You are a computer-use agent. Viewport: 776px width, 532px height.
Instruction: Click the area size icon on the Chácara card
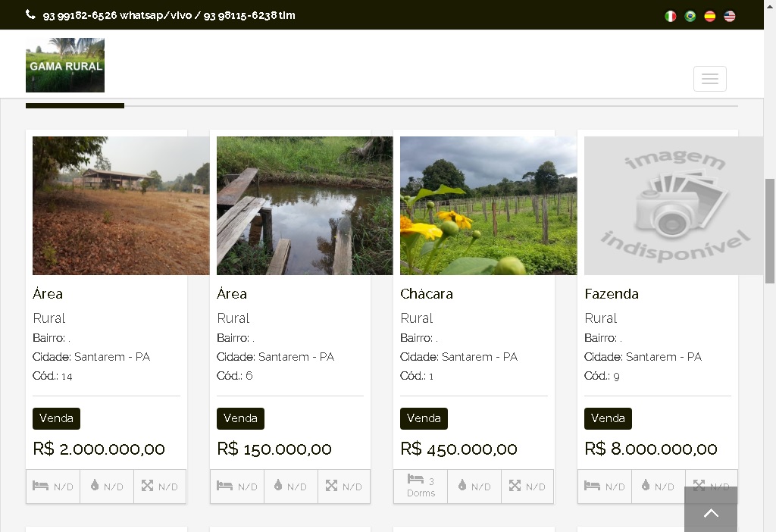coord(515,486)
